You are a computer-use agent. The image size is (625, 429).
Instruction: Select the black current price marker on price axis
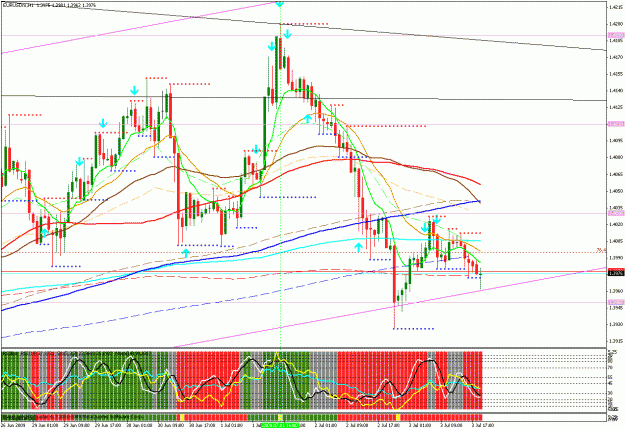(x=616, y=273)
